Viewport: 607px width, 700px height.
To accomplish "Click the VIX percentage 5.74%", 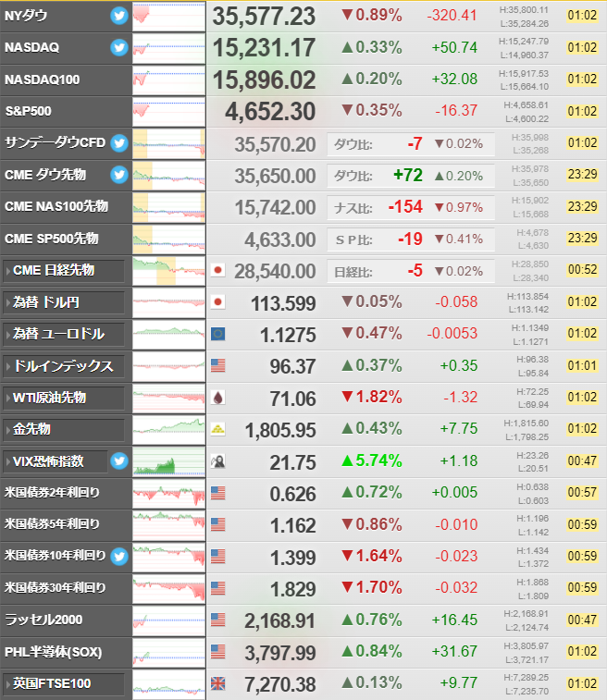I will 372,461.
